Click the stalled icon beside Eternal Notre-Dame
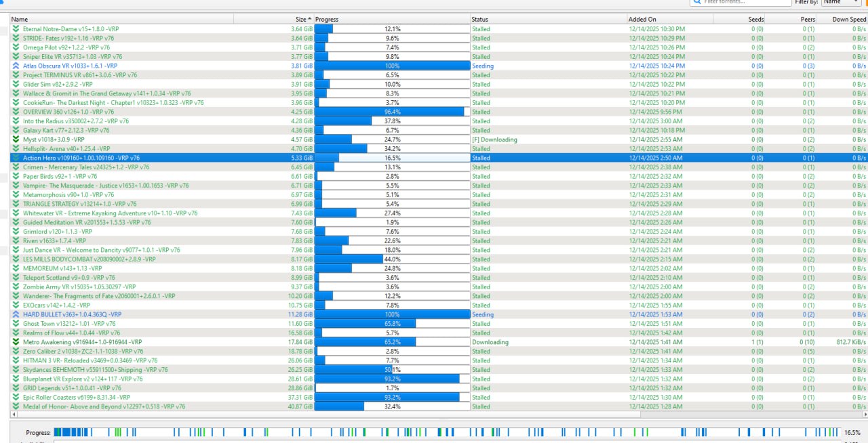This screenshot has height=443, width=868. tap(16, 29)
